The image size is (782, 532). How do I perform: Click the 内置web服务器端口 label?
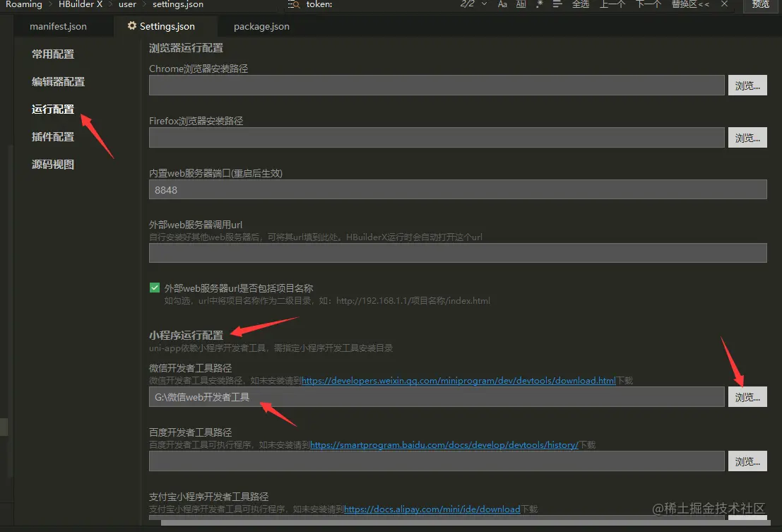215,173
